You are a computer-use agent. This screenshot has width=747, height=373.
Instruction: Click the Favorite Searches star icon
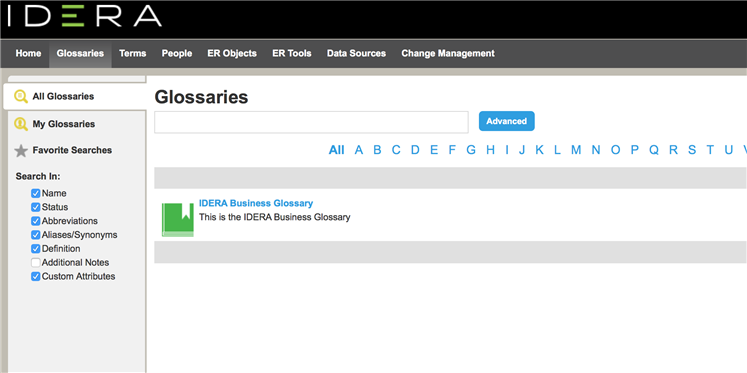pyautogui.click(x=20, y=151)
